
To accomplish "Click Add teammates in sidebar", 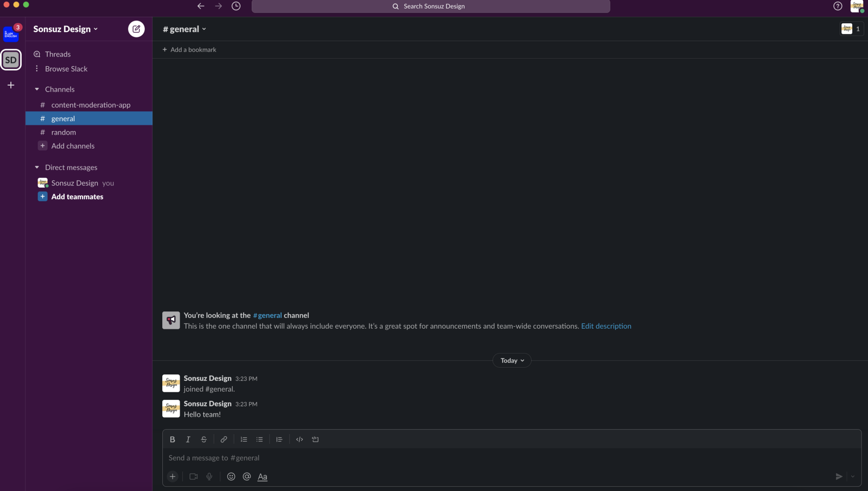I will coord(77,197).
